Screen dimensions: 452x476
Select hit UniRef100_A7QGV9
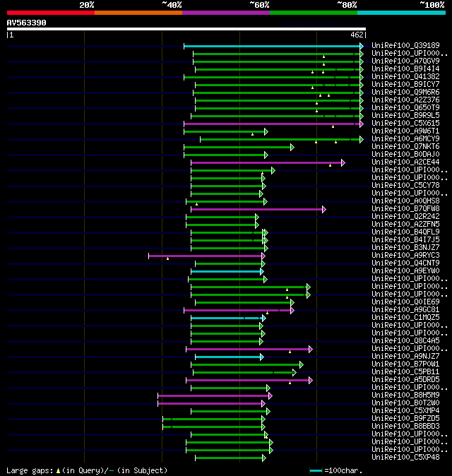click(405, 61)
